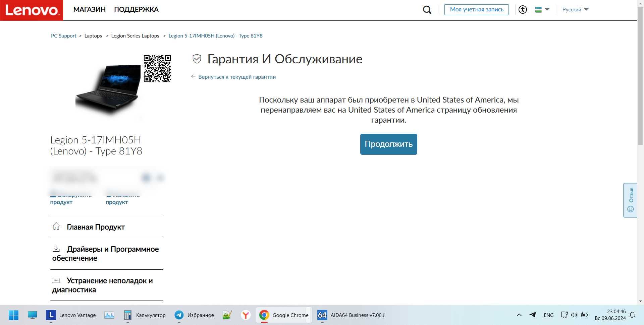Open Устранение неполадок и диагностика item

[x=107, y=285]
